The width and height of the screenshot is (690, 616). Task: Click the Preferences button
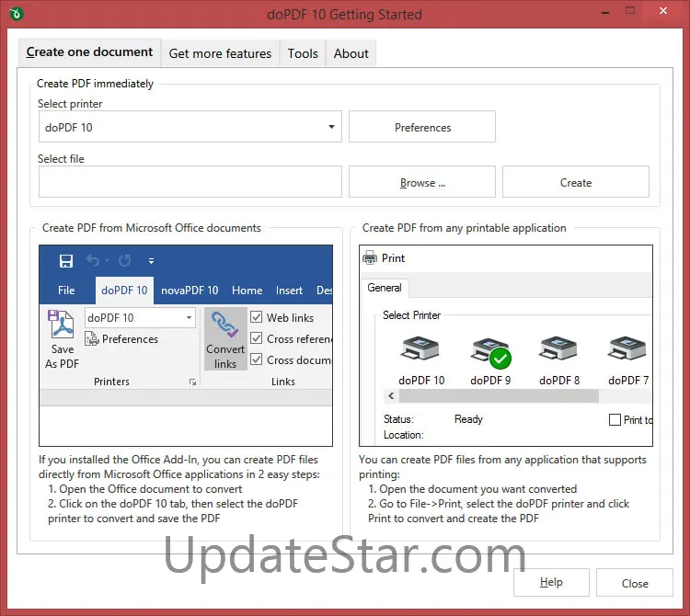coord(422,127)
